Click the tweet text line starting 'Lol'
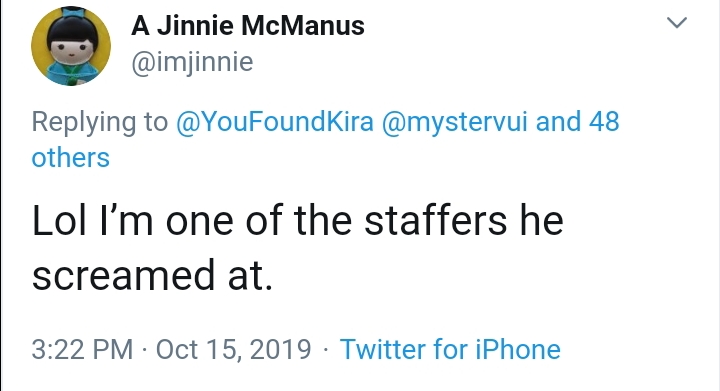This screenshot has height=391, width=720. pos(298,221)
